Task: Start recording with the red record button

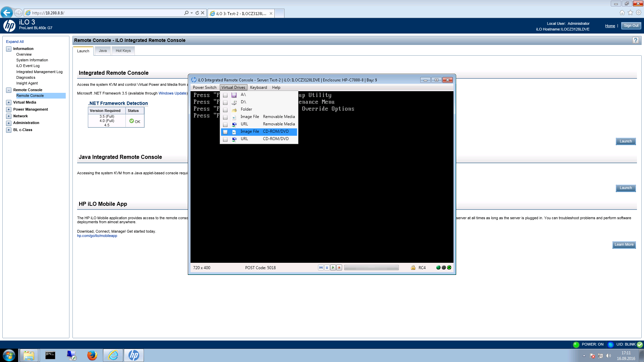Action: (339, 267)
